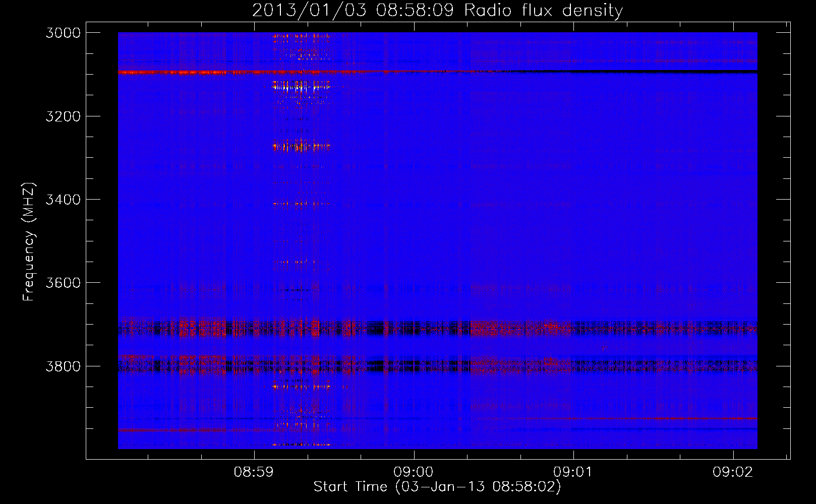816x504 pixels.
Task: Click the plot title "2013/01/03 08:58:09 Radio flux density"
Action: coord(437,10)
